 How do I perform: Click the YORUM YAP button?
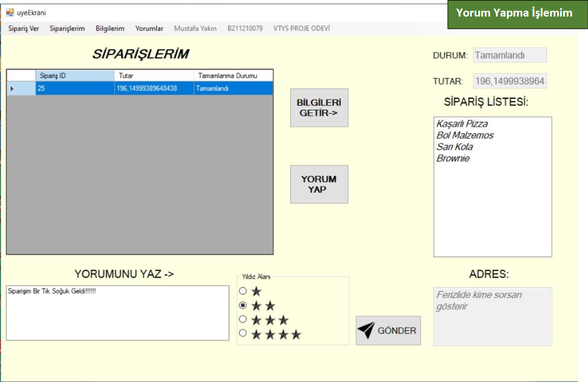click(319, 184)
